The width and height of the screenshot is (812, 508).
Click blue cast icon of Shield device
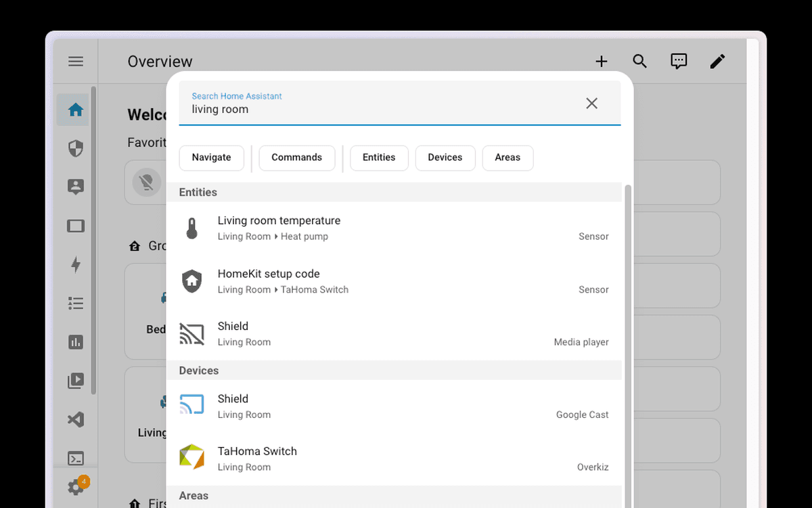pos(192,404)
